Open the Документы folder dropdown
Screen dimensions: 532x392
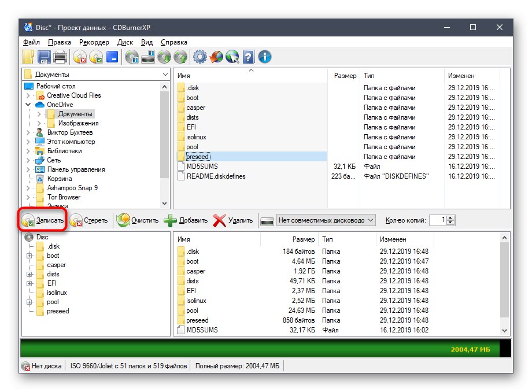[x=165, y=74]
